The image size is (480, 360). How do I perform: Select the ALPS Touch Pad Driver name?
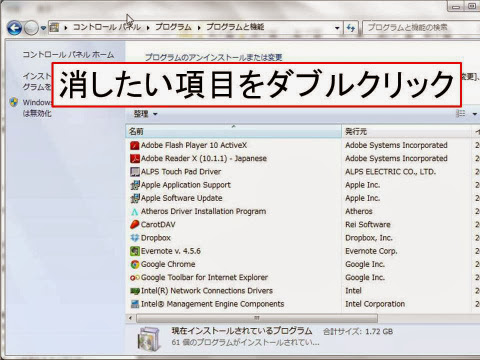click(181, 172)
